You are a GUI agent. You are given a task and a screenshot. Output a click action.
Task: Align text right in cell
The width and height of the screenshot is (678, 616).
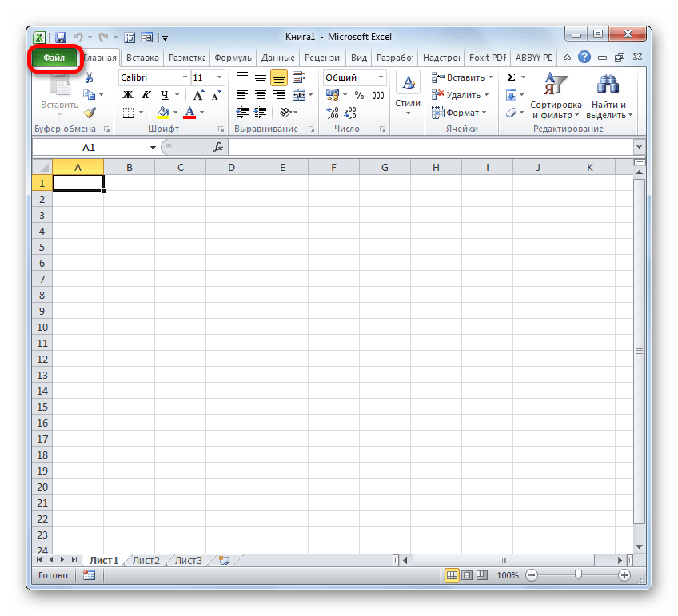pos(279,95)
